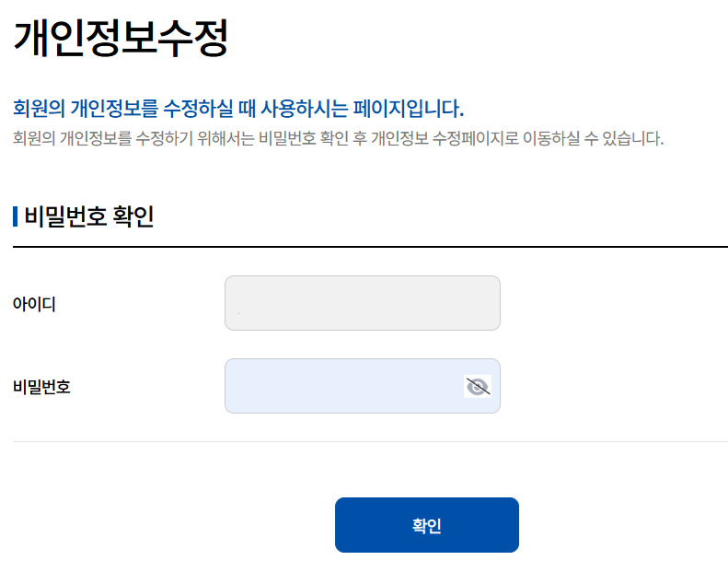The height and width of the screenshot is (572, 728).
Task: Click the 개인정보수정 page title
Action: pos(121,39)
